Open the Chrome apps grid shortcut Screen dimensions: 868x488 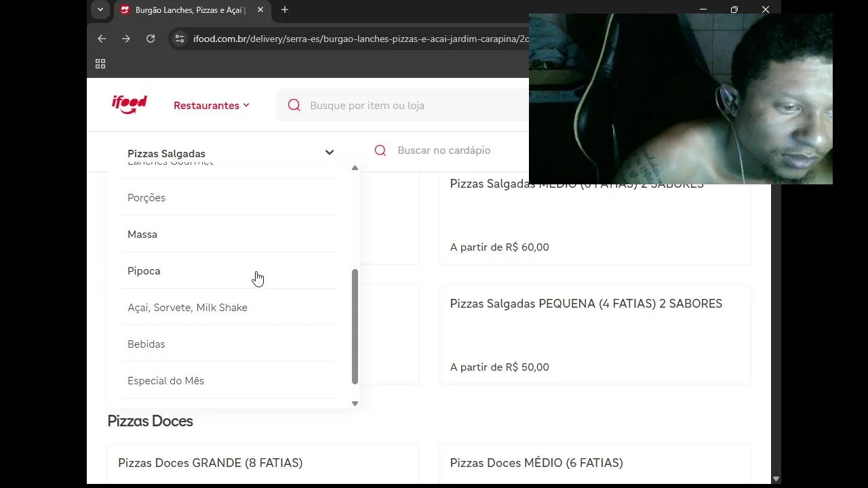100,64
